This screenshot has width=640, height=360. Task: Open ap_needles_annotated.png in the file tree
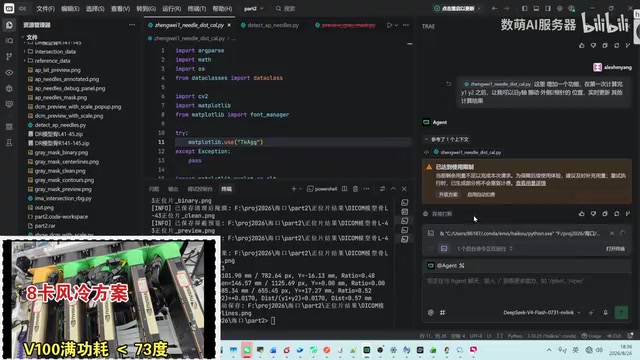pyautogui.click(x=67, y=79)
